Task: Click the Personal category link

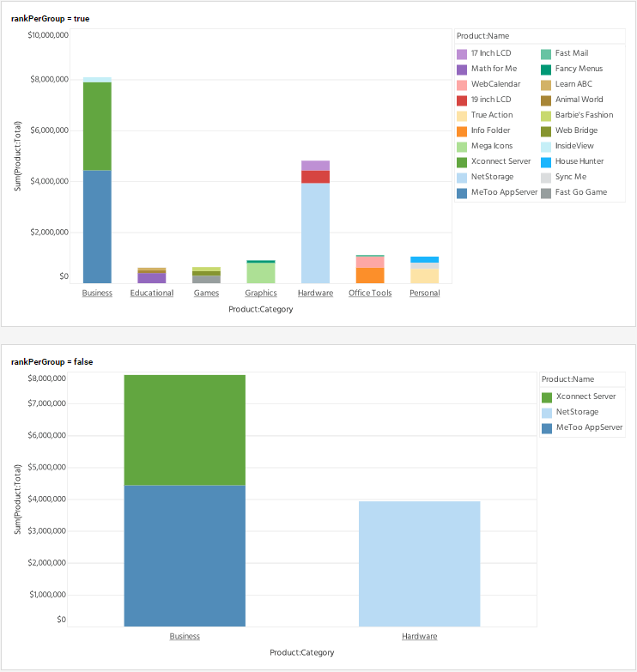Action: (424, 294)
